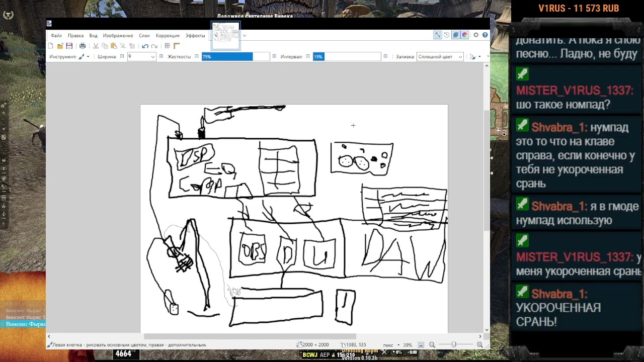The width and height of the screenshot is (644, 362).
Task: Show the History window with clock icon
Action: (x=446, y=35)
